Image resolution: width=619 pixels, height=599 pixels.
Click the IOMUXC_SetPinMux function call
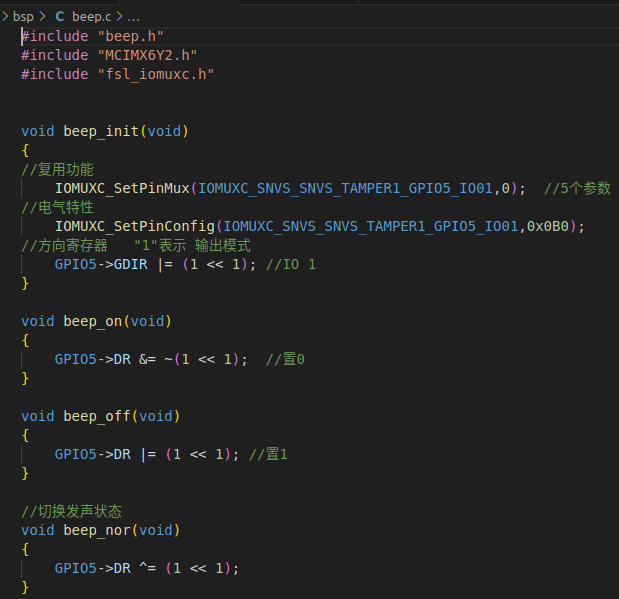click(x=122, y=188)
